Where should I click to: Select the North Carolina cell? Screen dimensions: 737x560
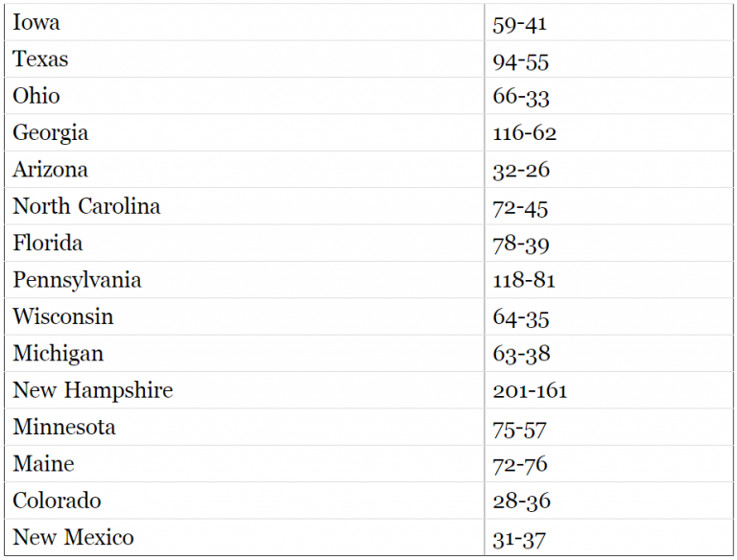[x=86, y=206]
